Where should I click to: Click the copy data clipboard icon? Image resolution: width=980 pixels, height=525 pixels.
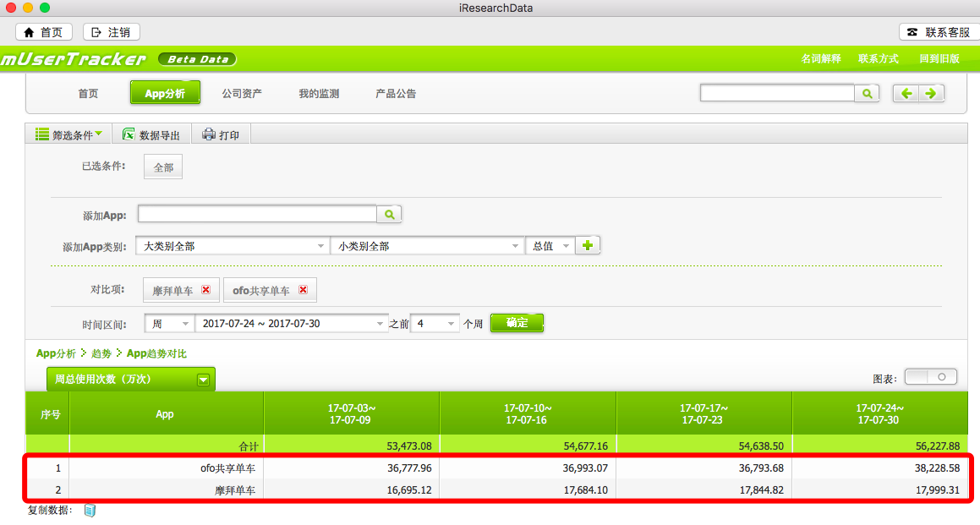coord(90,511)
